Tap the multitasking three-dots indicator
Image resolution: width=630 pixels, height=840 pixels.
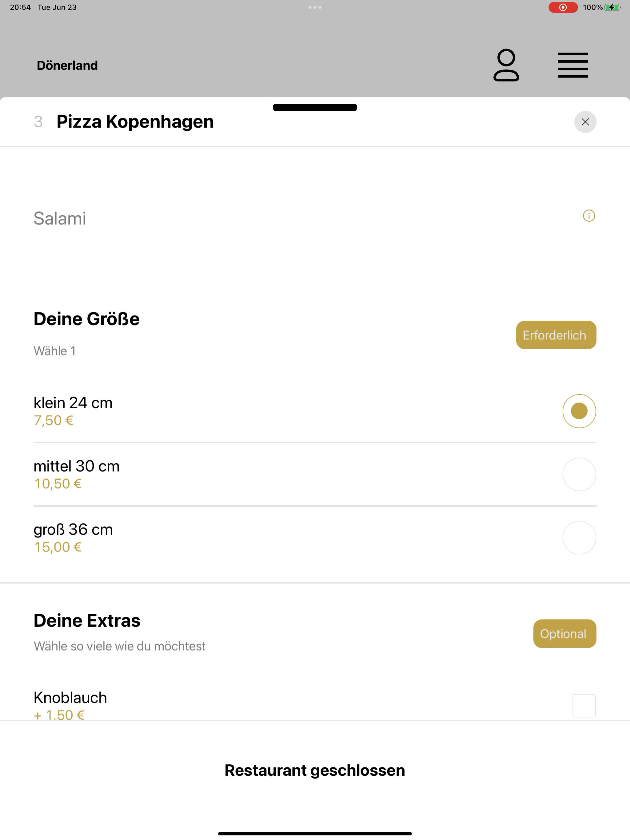315,7
